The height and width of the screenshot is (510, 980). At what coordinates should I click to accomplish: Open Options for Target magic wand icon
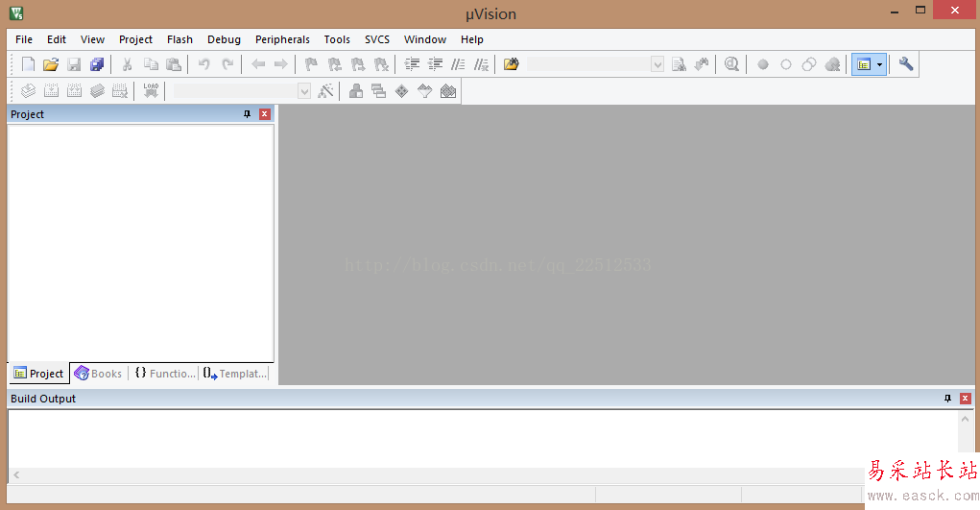point(325,90)
